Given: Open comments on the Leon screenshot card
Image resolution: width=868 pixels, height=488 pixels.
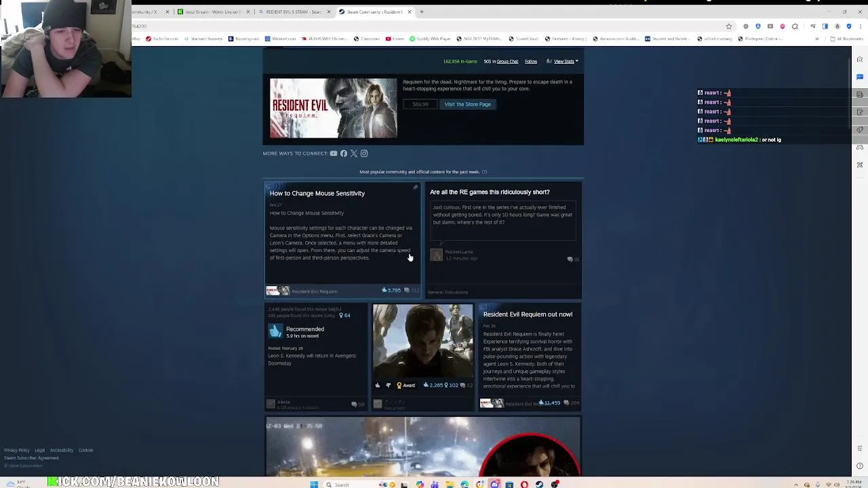Looking at the screenshot, I should tap(466, 385).
